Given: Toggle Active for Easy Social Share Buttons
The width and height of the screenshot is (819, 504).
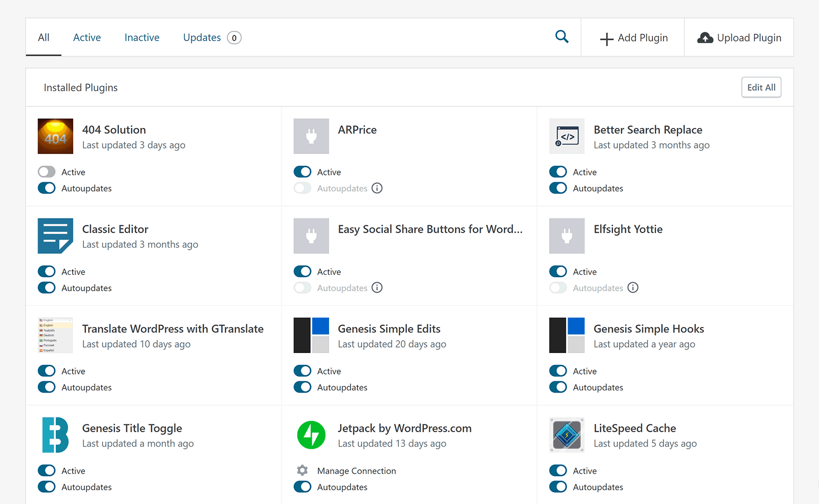Looking at the screenshot, I should pos(303,271).
